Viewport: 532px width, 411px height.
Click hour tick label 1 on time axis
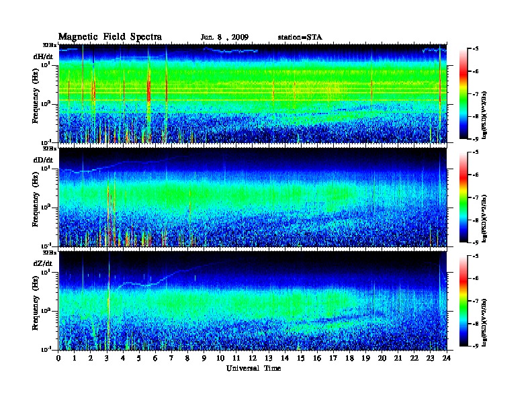pyautogui.click(x=75, y=358)
